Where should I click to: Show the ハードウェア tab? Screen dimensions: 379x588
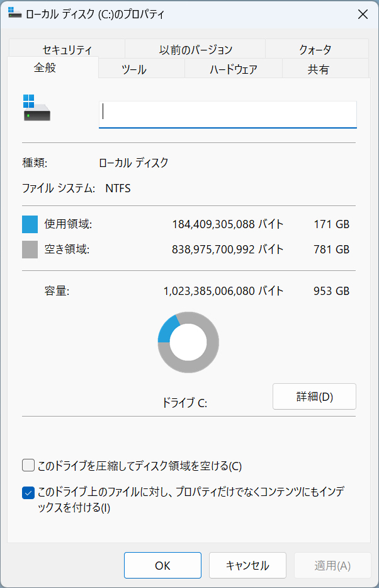233,69
